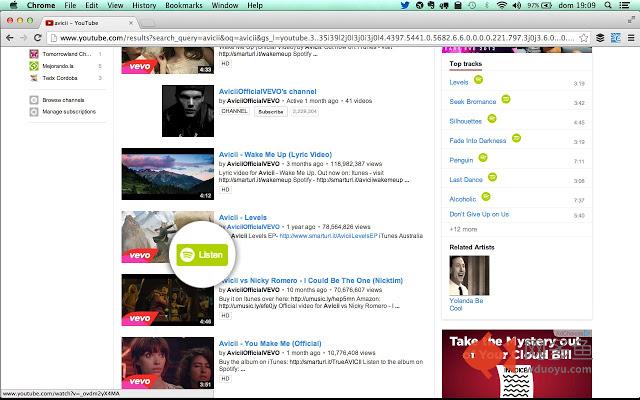
Task: Click the Spotify icon next to Fade Into Darkness
Action: [516, 138]
